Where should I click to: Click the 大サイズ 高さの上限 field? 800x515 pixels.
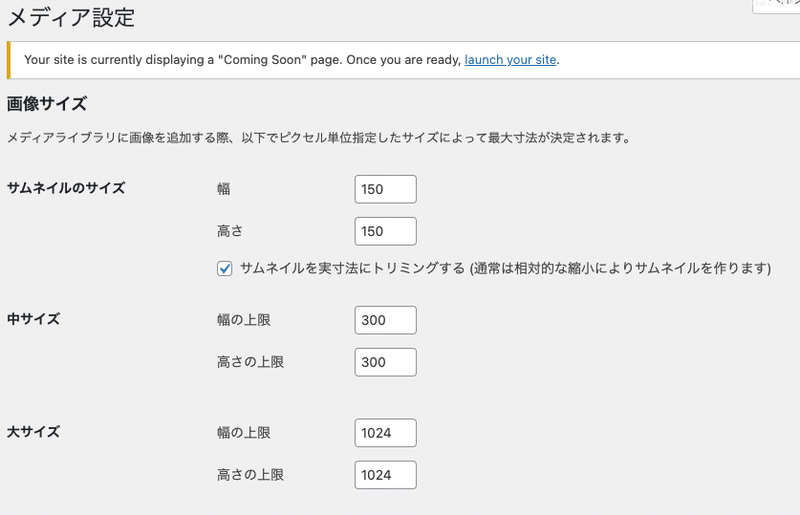[385, 475]
